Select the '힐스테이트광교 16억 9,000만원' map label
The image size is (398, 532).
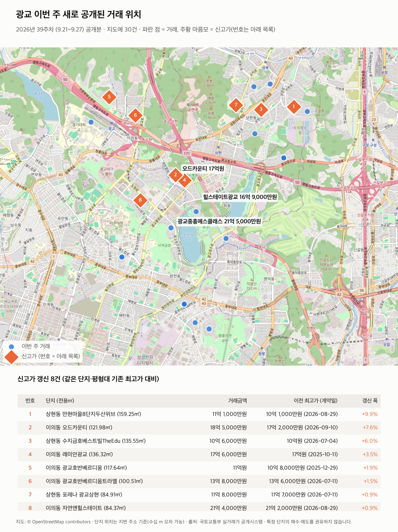pos(240,197)
